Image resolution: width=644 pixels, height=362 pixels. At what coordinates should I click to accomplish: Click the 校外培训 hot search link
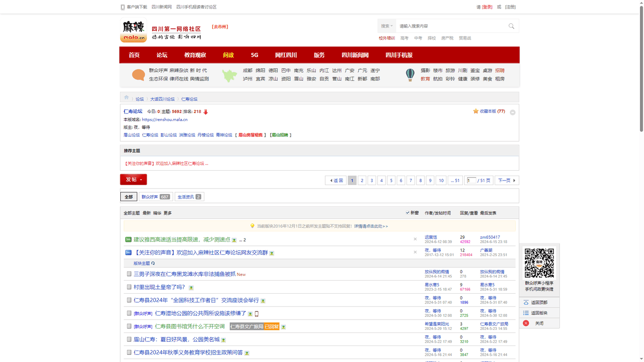pyautogui.click(x=387, y=38)
